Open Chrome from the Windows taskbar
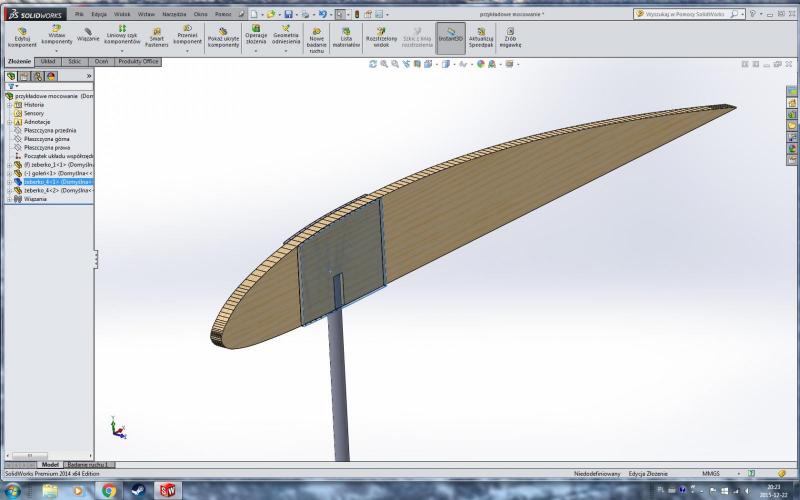800x500 pixels. pyautogui.click(x=109, y=490)
